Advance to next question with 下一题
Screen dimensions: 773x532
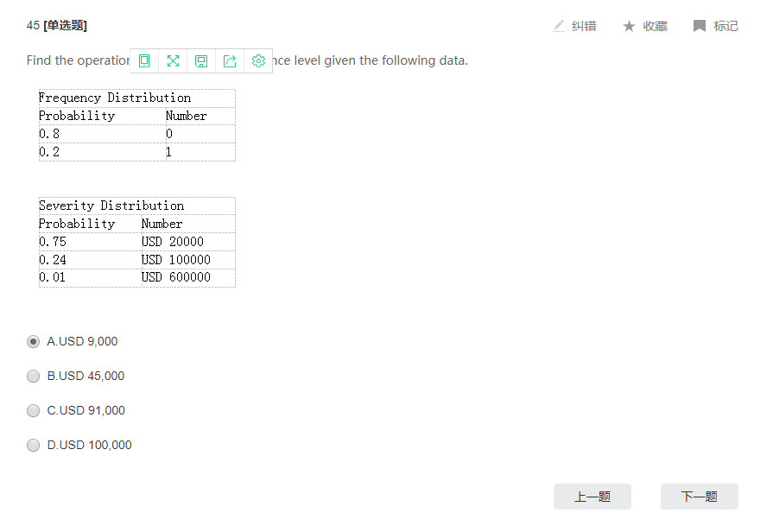(x=699, y=497)
